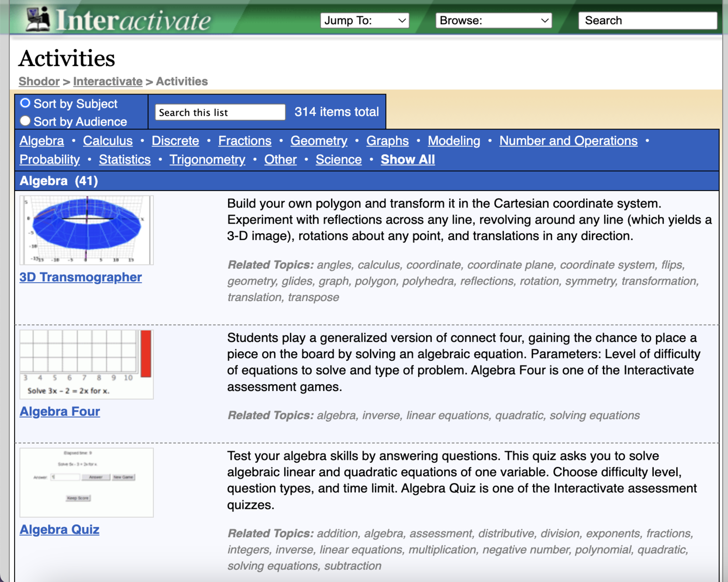Click the Interactivate logo icon
This screenshot has width=728, height=582.
pos(38,19)
